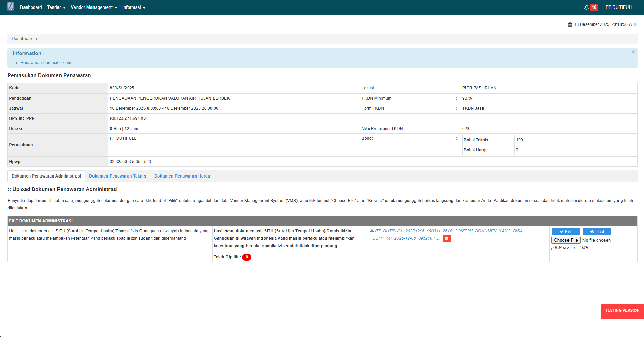Screen dimensions: 644x337
Task: Click the site logo icon in navbar
Action: click(11, 7)
